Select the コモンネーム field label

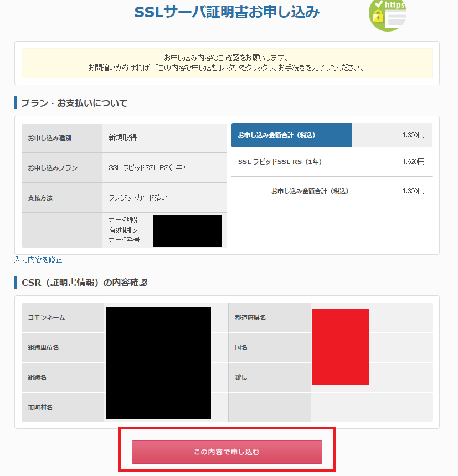tap(63, 318)
